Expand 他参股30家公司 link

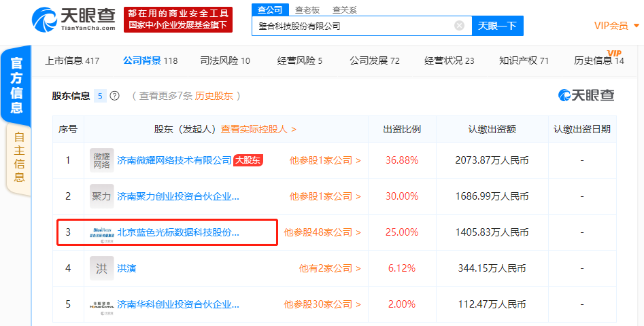(322, 305)
